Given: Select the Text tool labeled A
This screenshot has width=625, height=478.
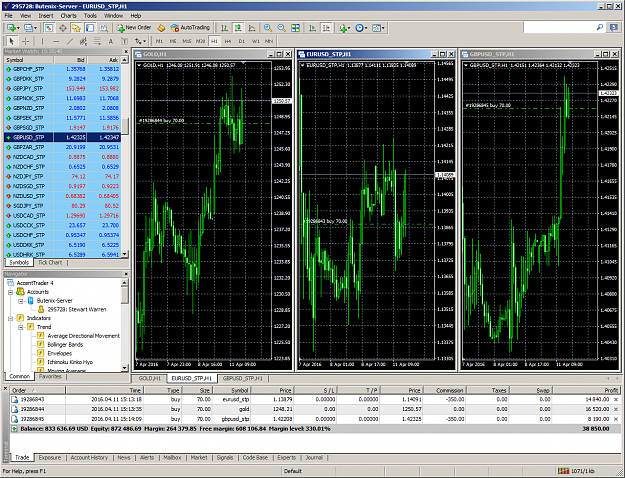Looking at the screenshot, I should coord(111,41).
